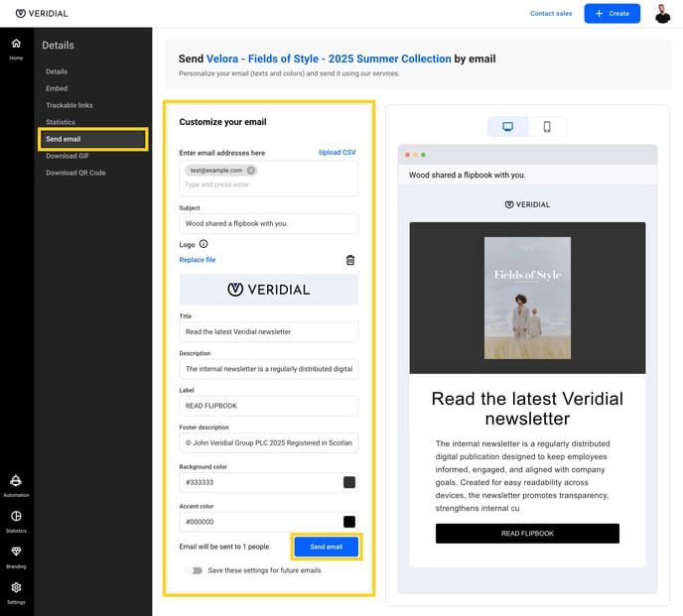Toggle Save these settings for future emails
The image size is (683, 616).
[x=194, y=570]
